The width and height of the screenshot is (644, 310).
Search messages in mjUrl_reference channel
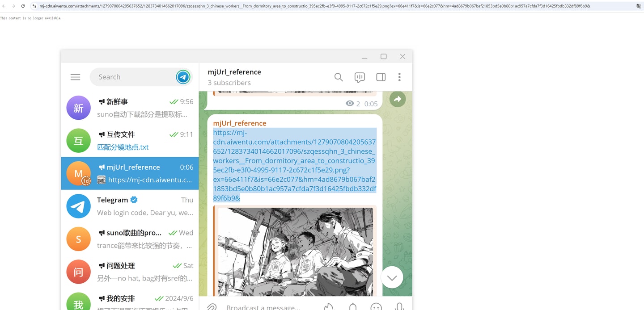(339, 77)
